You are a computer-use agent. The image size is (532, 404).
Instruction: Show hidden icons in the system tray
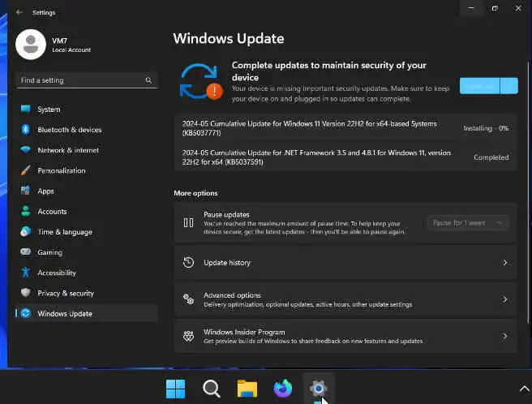(x=525, y=389)
